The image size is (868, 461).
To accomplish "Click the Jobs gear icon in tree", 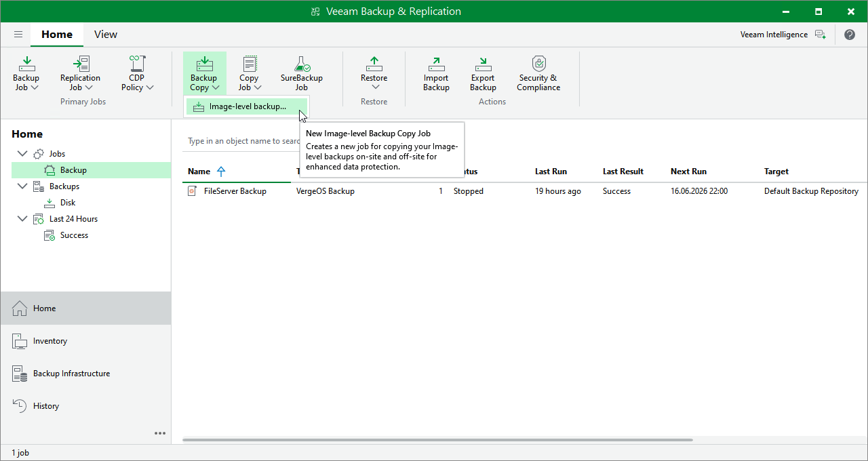I will tap(39, 154).
